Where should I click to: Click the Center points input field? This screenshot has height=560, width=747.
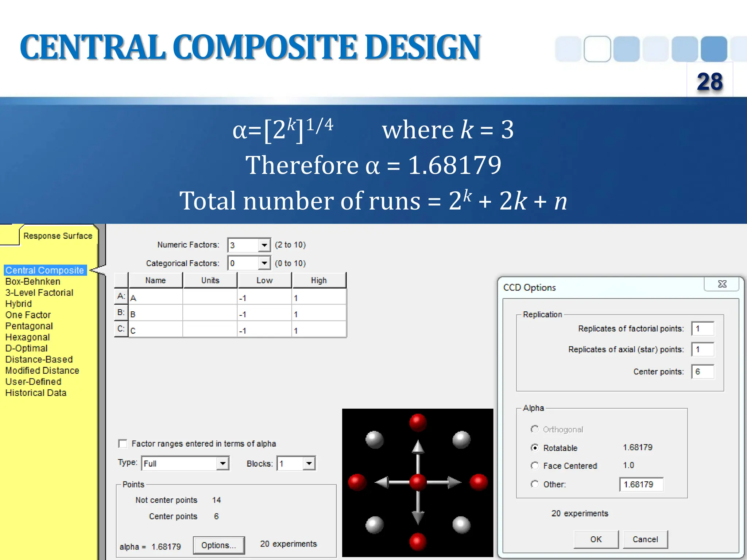click(x=703, y=372)
